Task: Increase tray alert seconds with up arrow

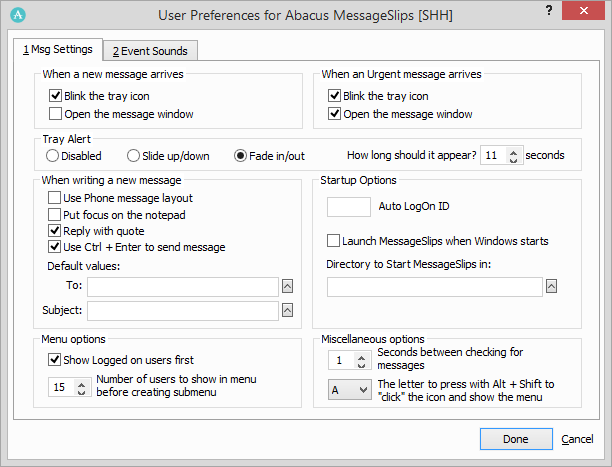Action: (514, 152)
